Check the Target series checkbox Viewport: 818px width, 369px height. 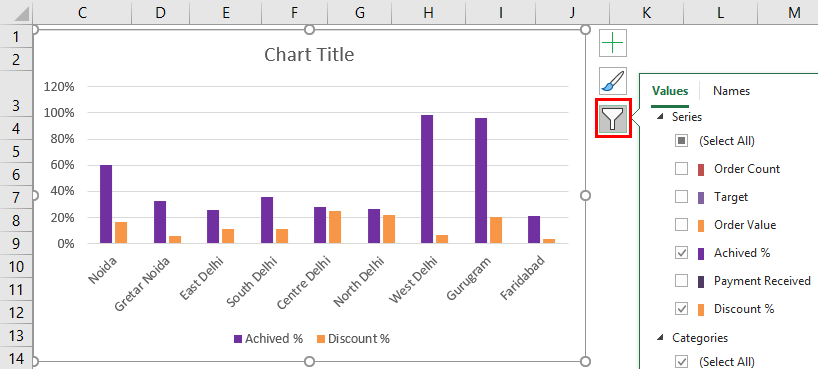tap(681, 197)
